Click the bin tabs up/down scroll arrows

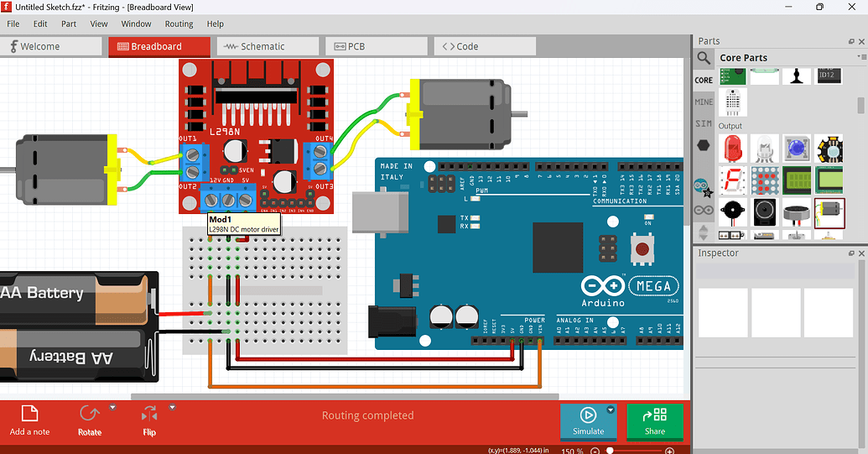click(x=704, y=232)
